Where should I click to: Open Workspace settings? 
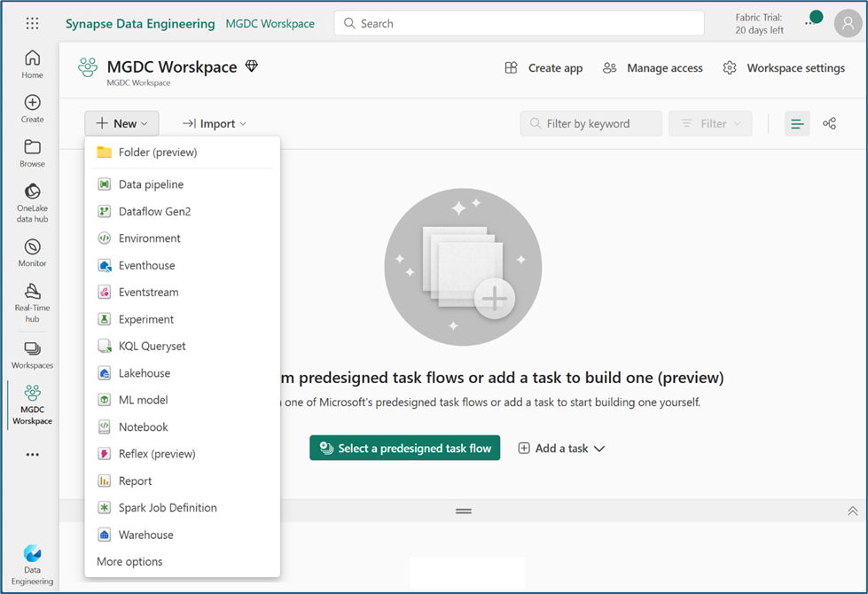(x=784, y=68)
